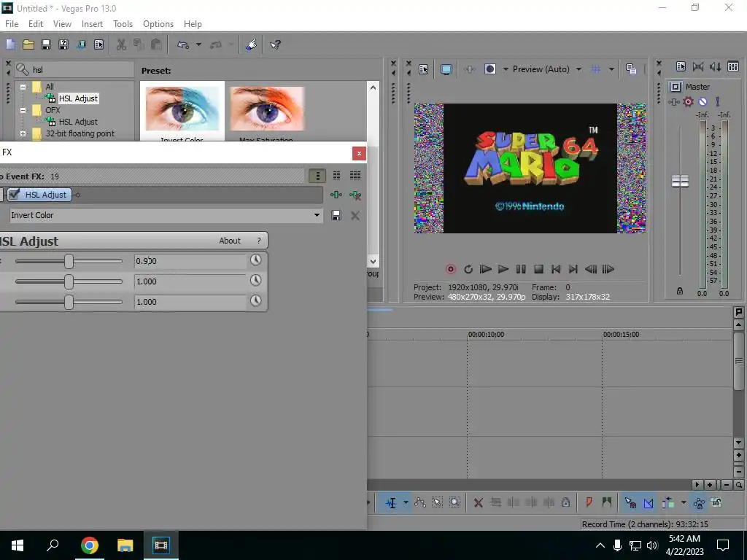This screenshot has height=560, width=747.
Task: Mute the Master bus
Action: (703, 101)
